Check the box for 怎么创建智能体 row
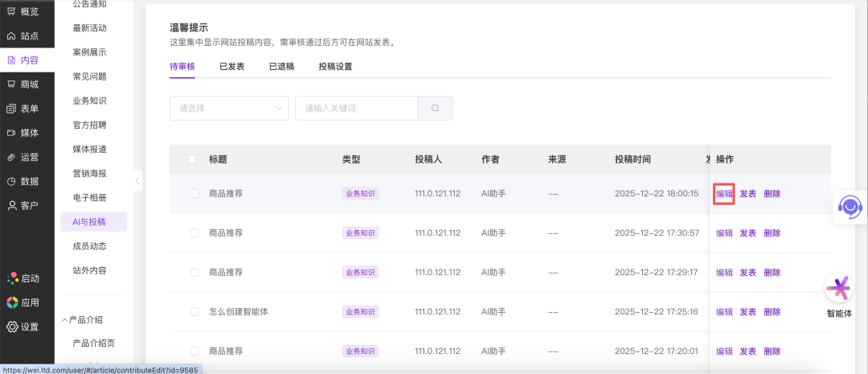868x374 pixels. click(194, 312)
